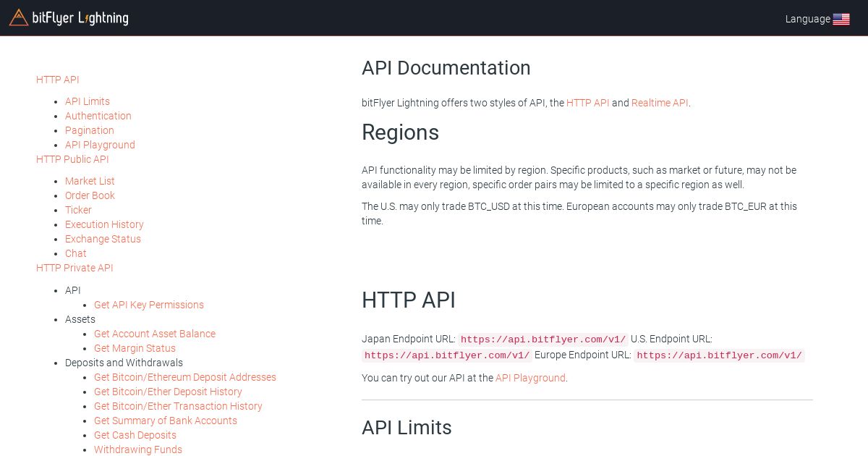The width and height of the screenshot is (868, 456).
Task: Go to Get Account Asset Balance
Action: coord(155,334)
